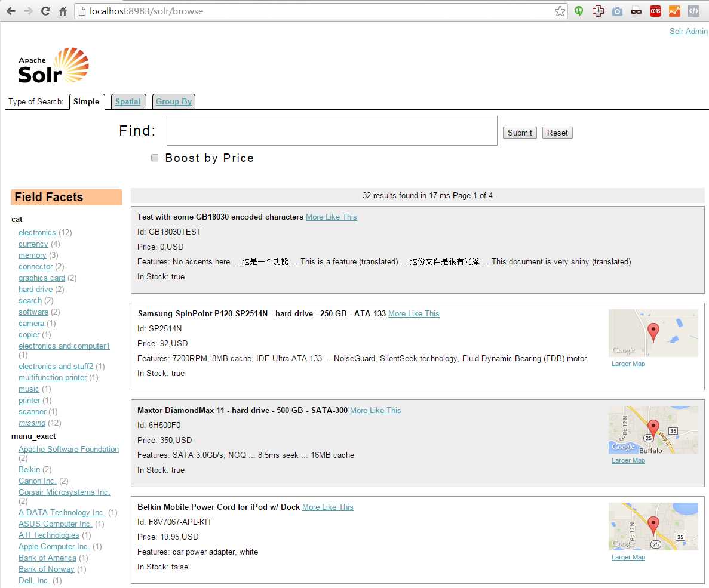This screenshot has width=709, height=588.
Task: Filter by missing cat facet
Action: tap(32, 423)
